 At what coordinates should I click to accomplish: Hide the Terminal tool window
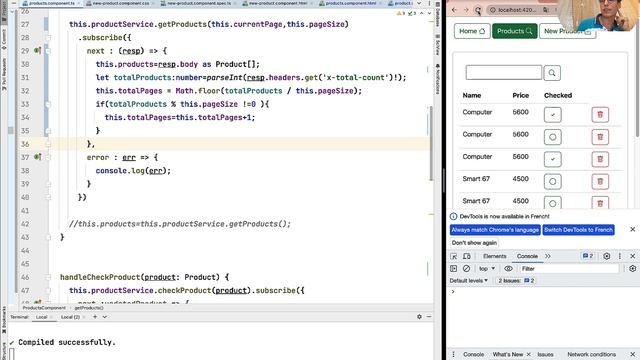(429, 317)
